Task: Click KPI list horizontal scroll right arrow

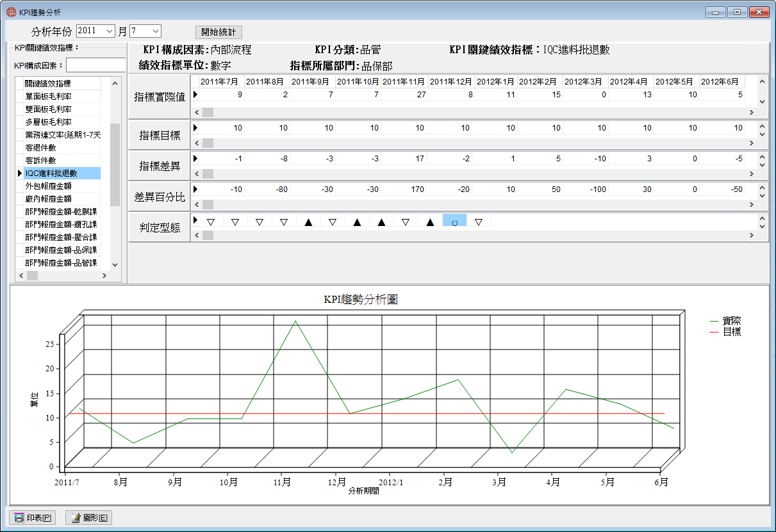Action: click(x=104, y=275)
